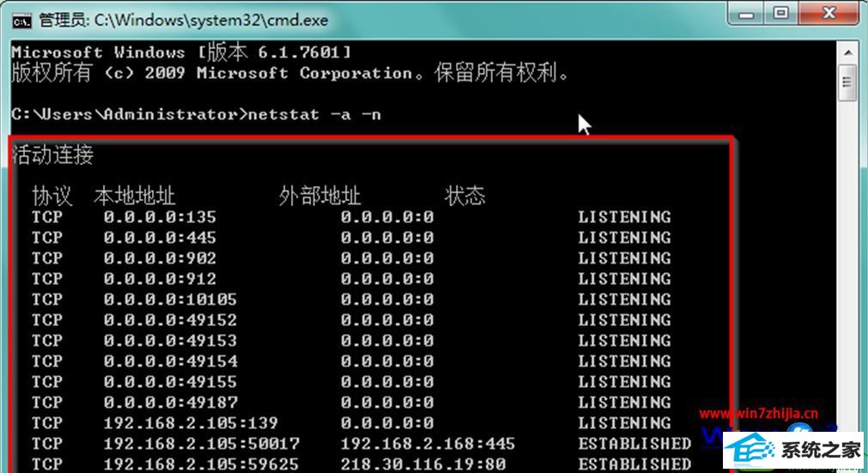Click LISTENING status in the port 135 row

coord(625,217)
